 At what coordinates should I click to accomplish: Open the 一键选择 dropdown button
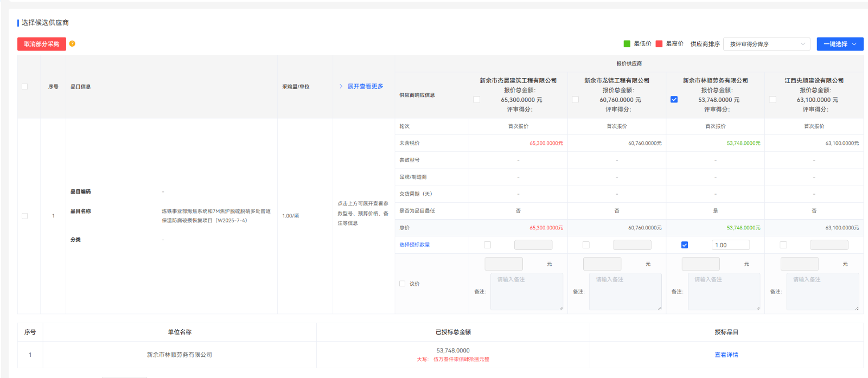(x=840, y=44)
